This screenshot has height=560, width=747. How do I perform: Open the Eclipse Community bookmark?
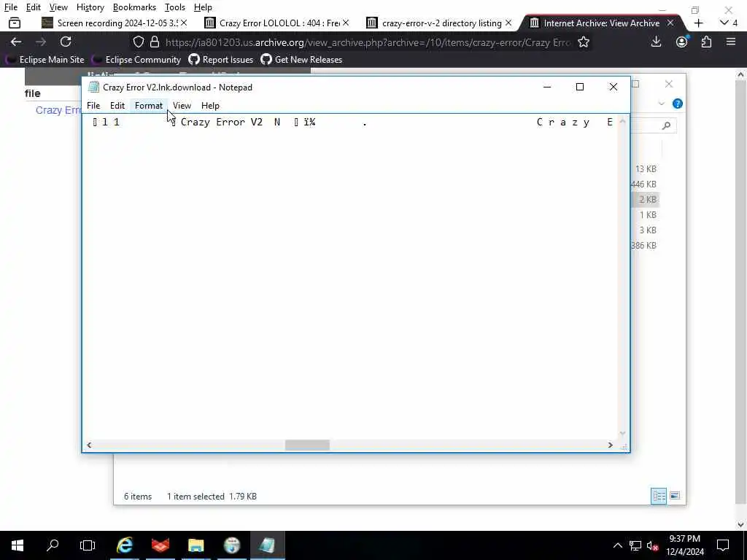tap(136, 60)
